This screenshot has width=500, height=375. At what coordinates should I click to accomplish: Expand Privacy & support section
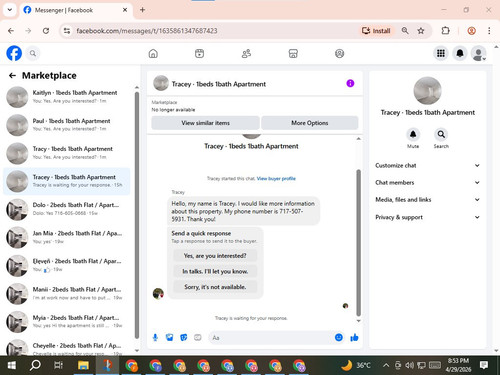click(428, 217)
